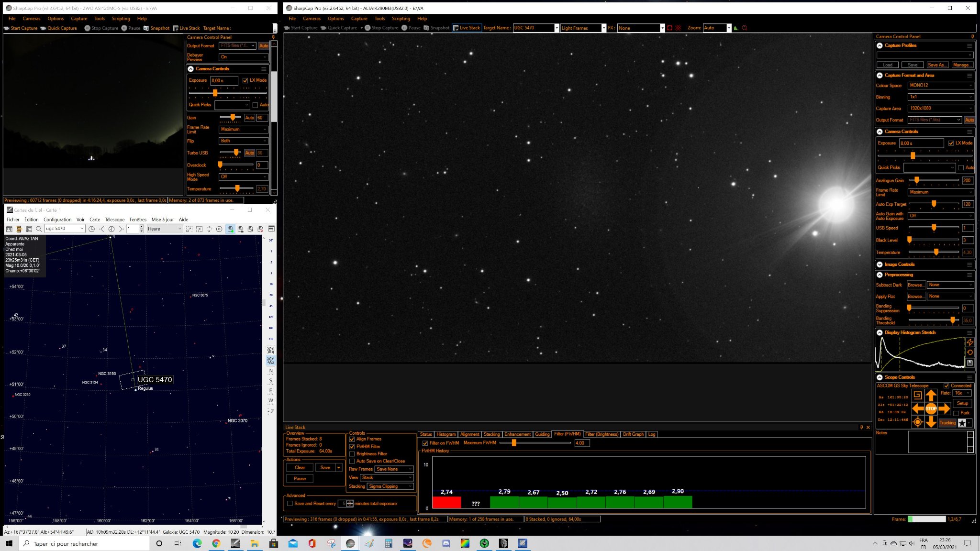The height and width of the screenshot is (551, 980).
Task: Toggle the scope Tracking button
Action: click(947, 423)
